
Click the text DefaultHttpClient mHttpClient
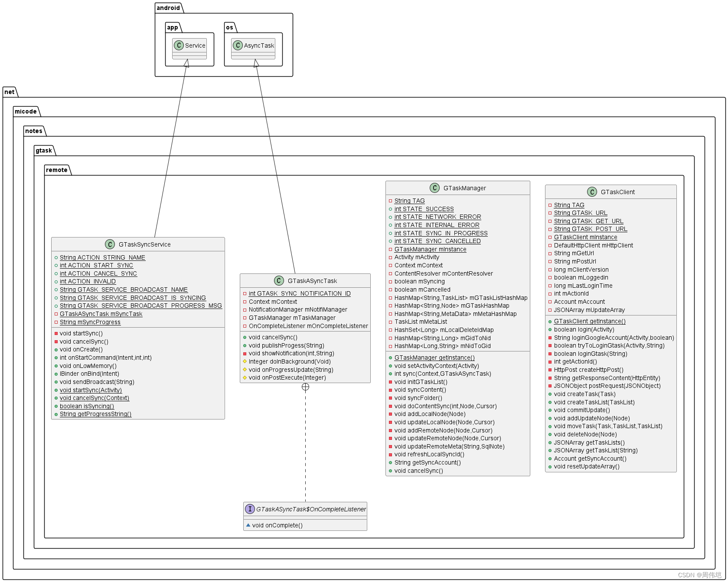click(x=594, y=245)
